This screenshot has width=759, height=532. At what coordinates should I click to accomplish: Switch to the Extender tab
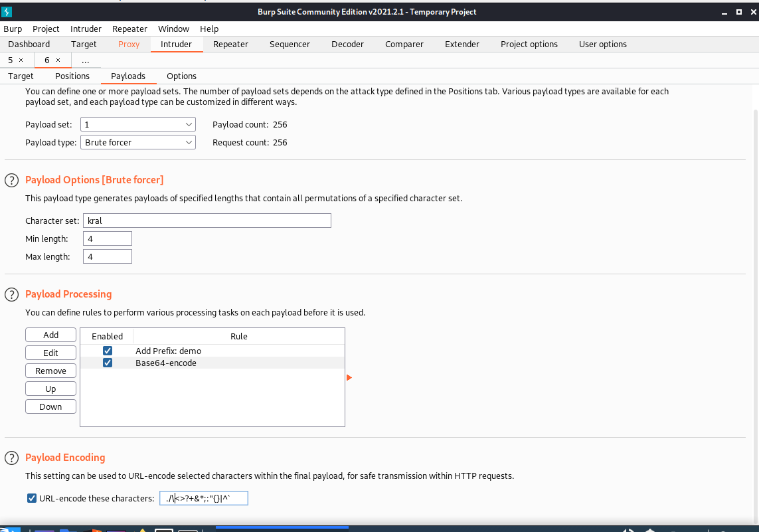coord(462,44)
